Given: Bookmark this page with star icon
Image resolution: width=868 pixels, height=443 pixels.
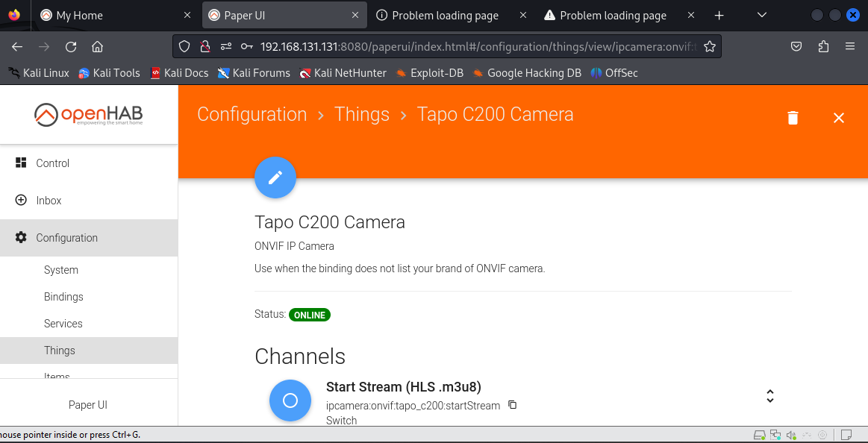Looking at the screenshot, I should pos(710,46).
